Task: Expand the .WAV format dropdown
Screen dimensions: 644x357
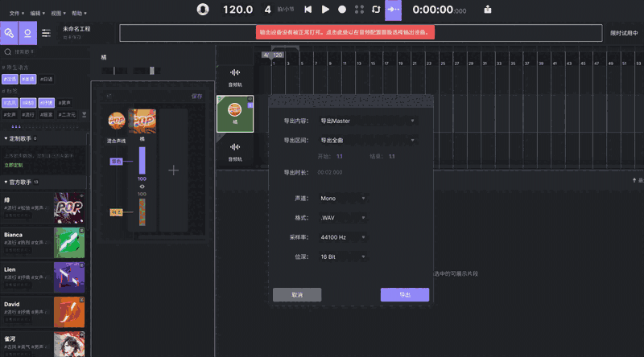Action: coord(343,217)
